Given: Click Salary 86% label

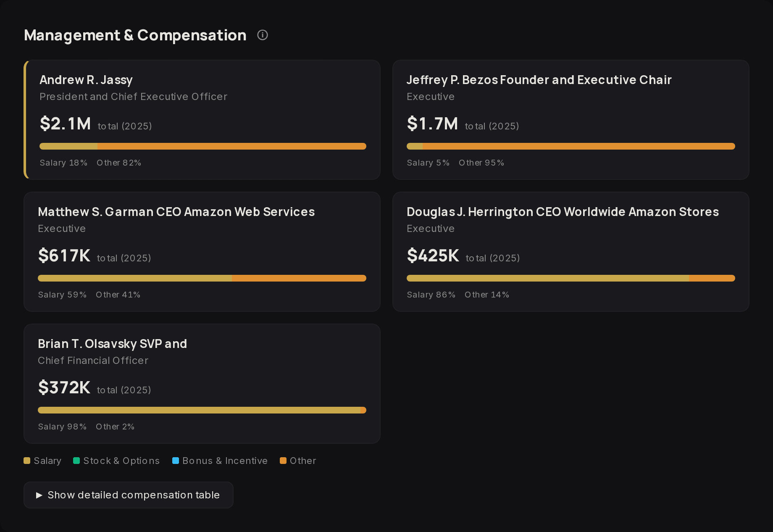Looking at the screenshot, I should [431, 295].
